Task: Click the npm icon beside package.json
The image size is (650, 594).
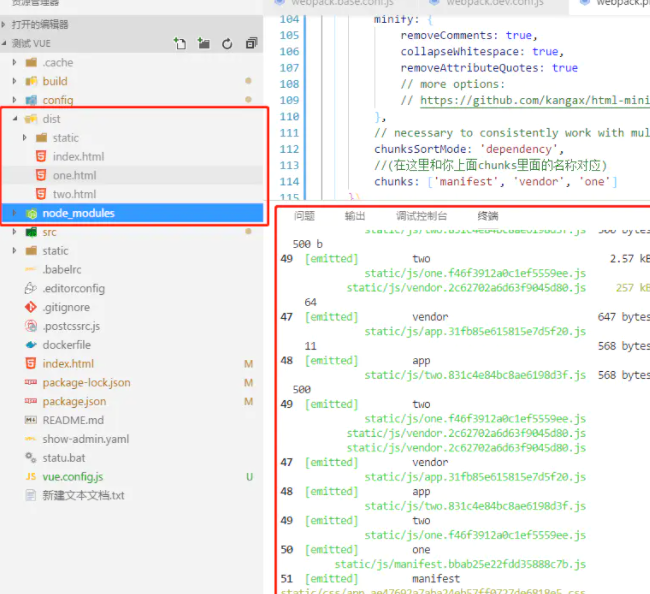Action: pyautogui.click(x=31, y=401)
